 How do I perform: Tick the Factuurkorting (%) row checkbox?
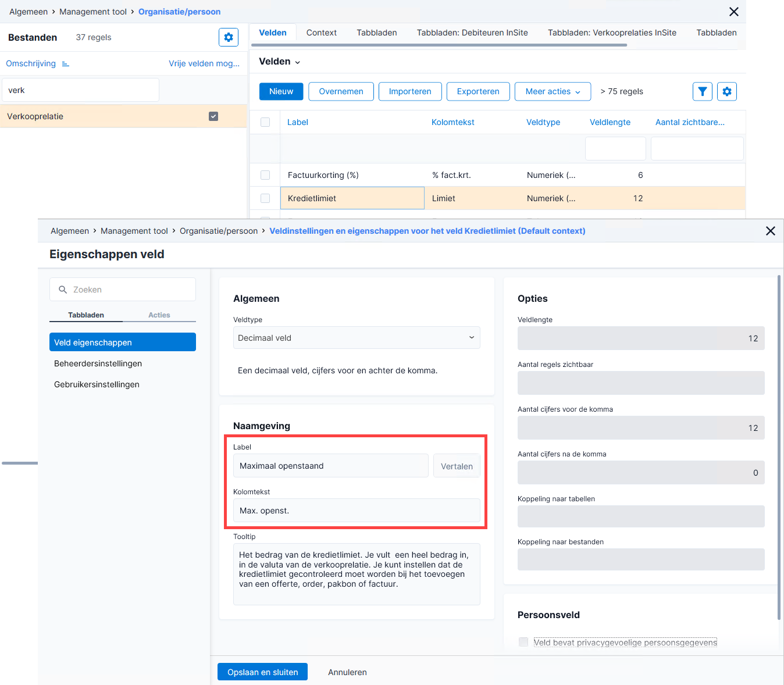pyautogui.click(x=265, y=175)
